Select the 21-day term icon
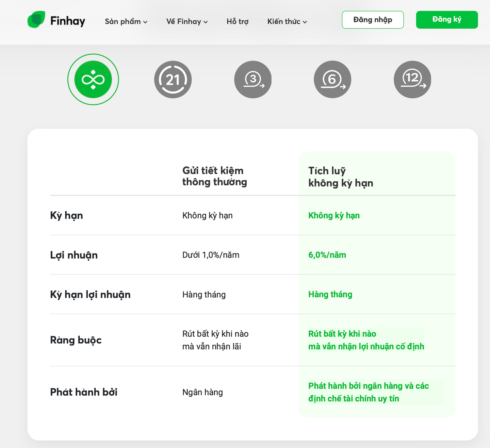The height and width of the screenshot is (448, 490). click(173, 79)
